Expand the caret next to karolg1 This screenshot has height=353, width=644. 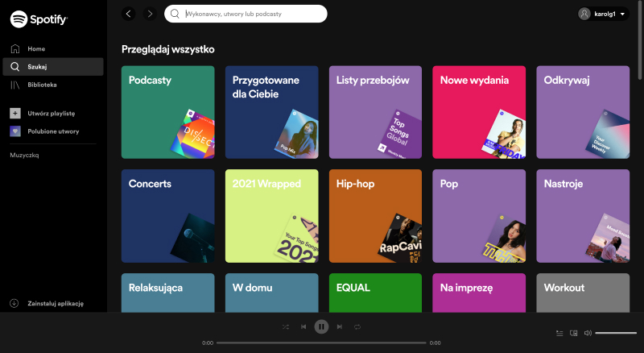click(622, 14)
